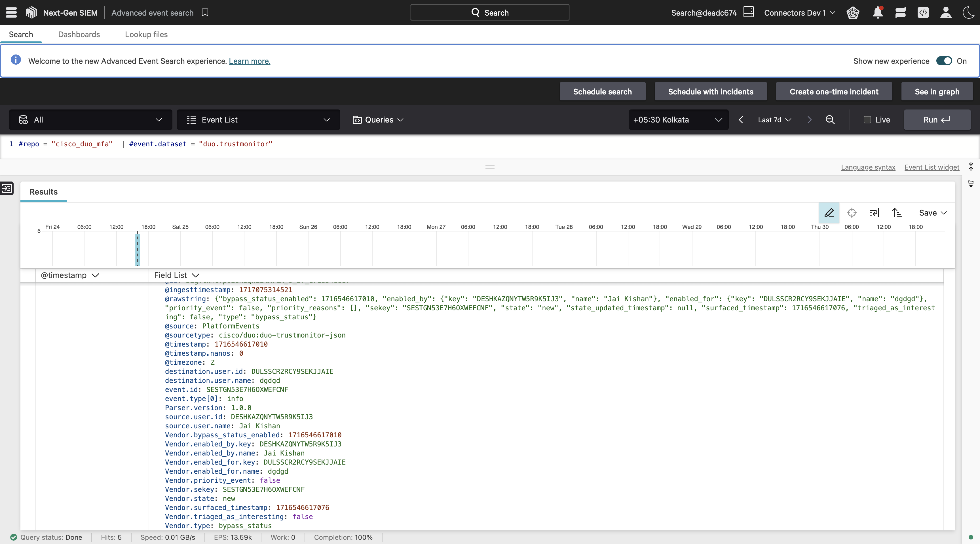
Task: Click the crosshair target icon in results toolbar
Action: click(852, 213)
